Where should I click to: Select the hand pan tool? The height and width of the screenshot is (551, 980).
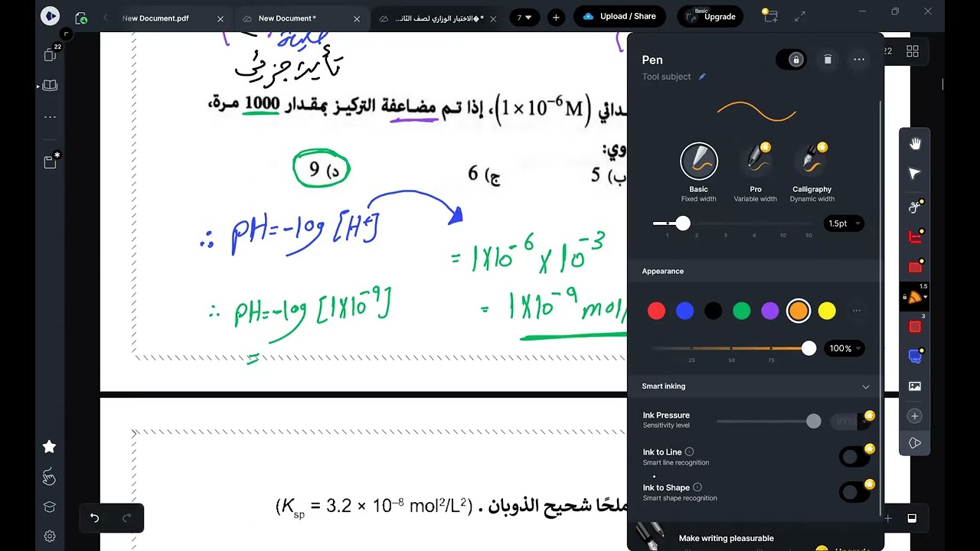[x=915, y=144]
